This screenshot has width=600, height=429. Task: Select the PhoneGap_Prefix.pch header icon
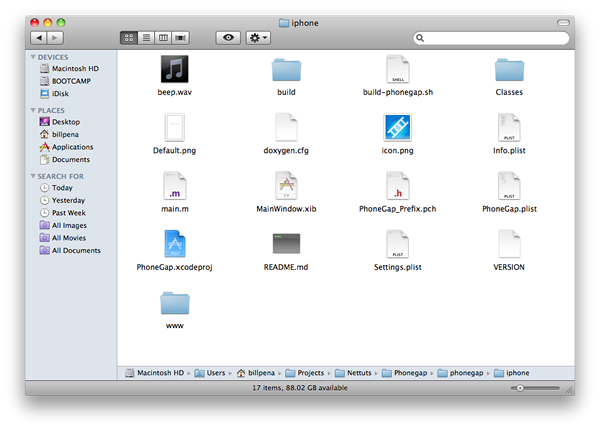point(398,186)
